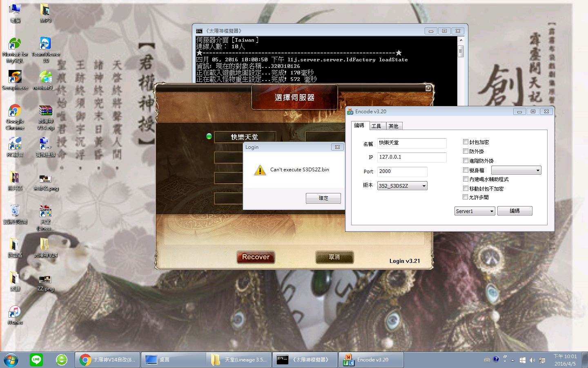Click the Recover button in server selector
The height and width of the screenshot is (368, 588).
(x=256, y=257)
